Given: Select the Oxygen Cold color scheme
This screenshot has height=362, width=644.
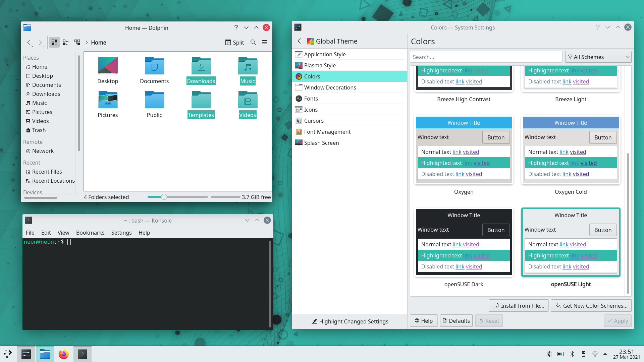Looking at the screenshot, I should [x=571, y=149].
